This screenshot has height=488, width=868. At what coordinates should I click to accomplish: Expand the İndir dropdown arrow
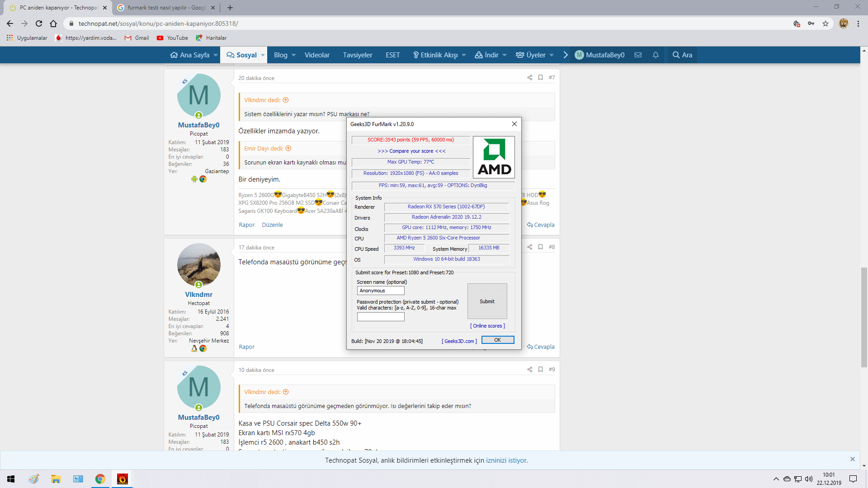click(x=505, y=55)
